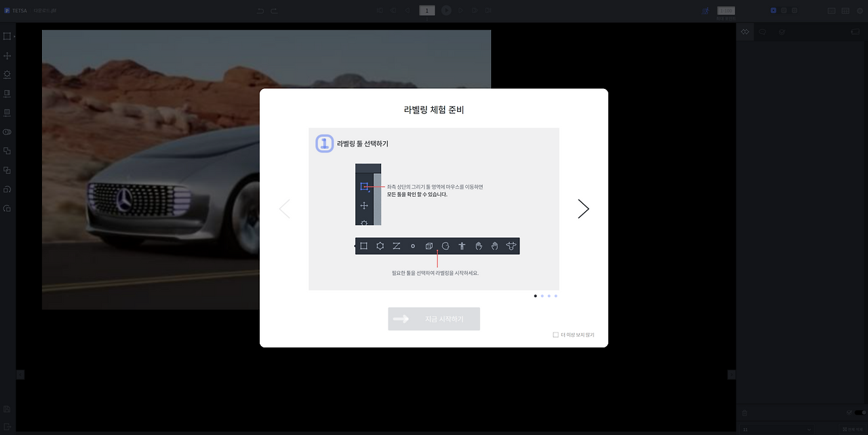Click the grid overlay tool in left toolbar
The width and height of the screenshot is (868, 435).
click(x=7, y=112)
